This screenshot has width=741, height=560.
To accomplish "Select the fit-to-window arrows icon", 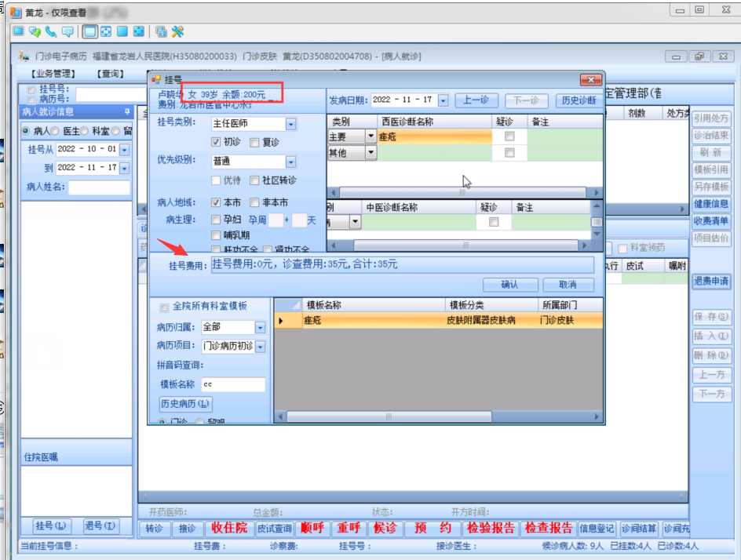I will tap(106, 31).
